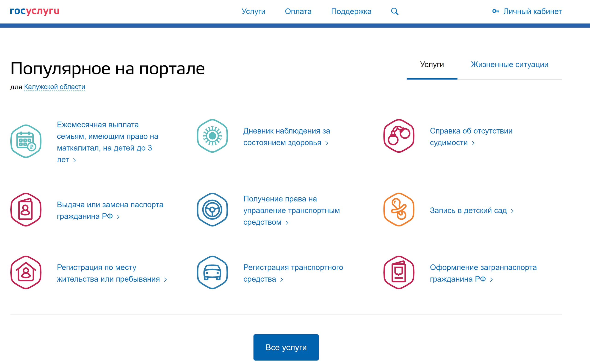Screen dimensions: 590x364
Task: Open Услуги in top navigation
Action: [253, 11]
